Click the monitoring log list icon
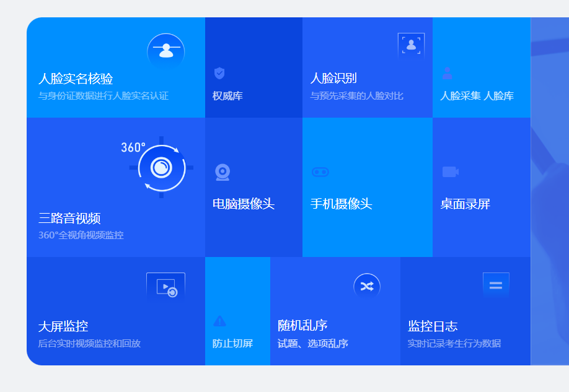The width and height of the screenshot is (569, 392). click(496, 285)
